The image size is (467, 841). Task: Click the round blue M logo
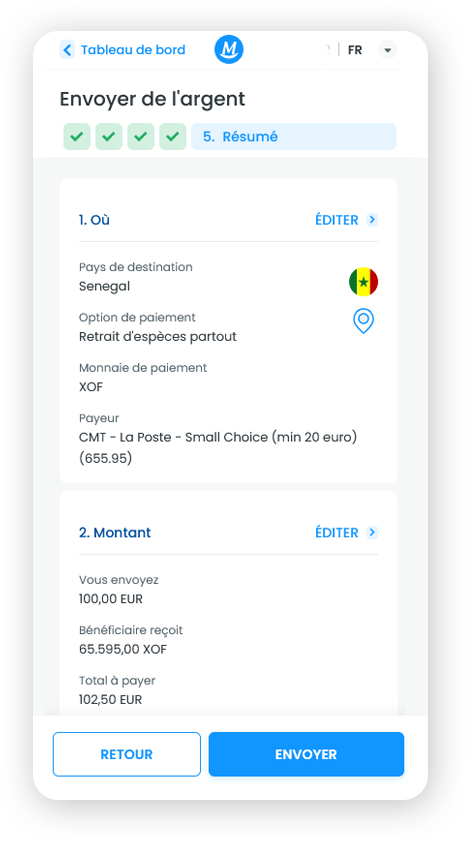229,49
